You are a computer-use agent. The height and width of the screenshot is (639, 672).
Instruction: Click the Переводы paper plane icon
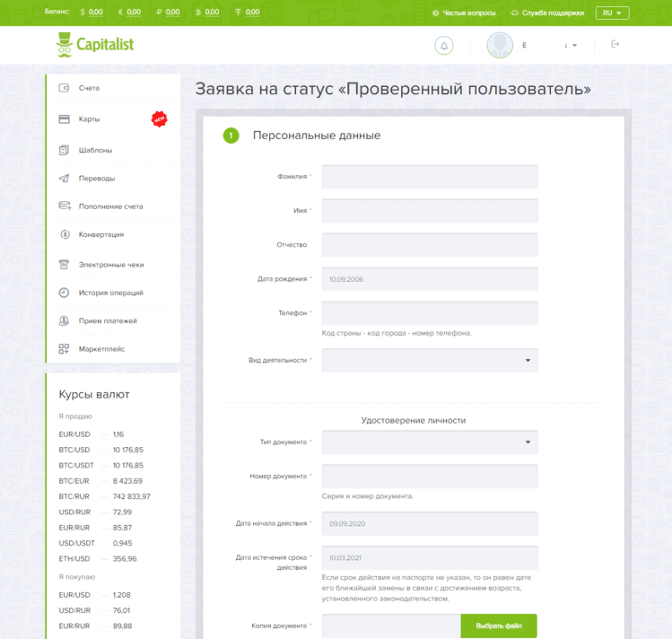[x=64, y=178]
